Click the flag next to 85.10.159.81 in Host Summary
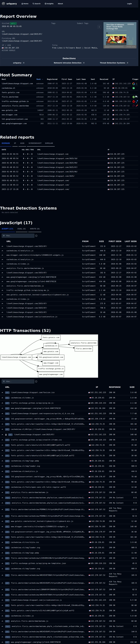The height and width of the screenshot is (644, 140). click(113, 88)
